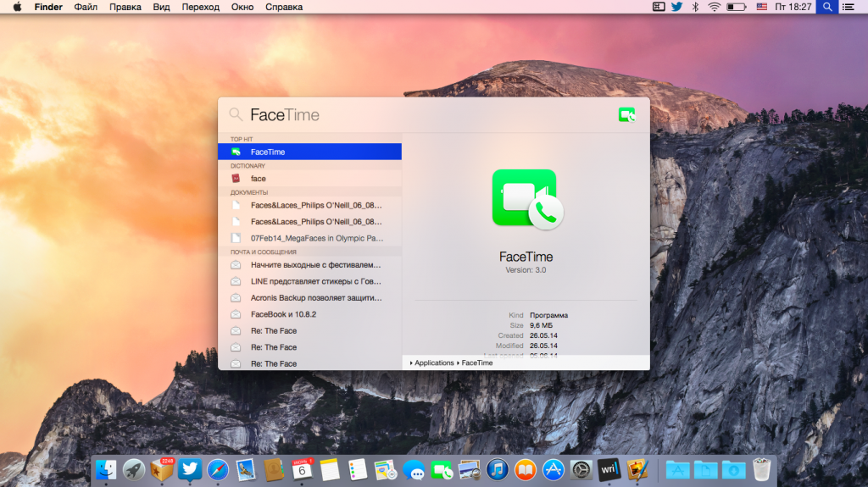Open System Preferences gear icon
Image resolution: width=868 pixels, height=487 pixels.
[x=581, y=470]
